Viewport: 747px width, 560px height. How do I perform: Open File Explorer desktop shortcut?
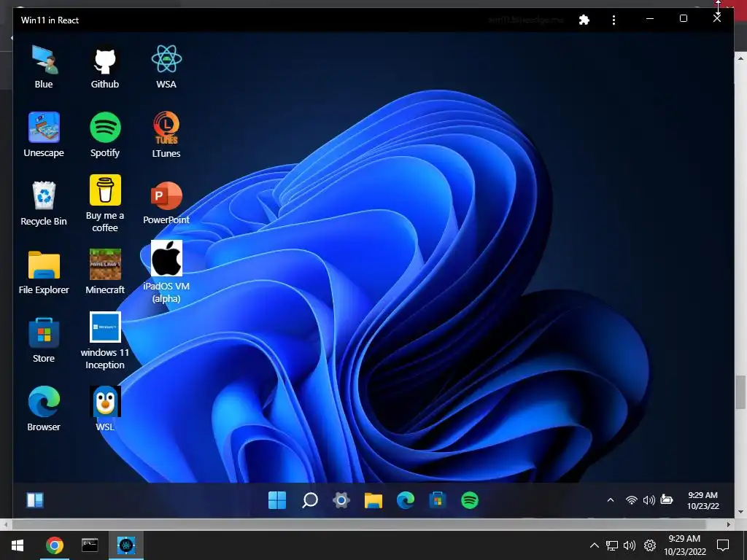(x=44, y=273)
